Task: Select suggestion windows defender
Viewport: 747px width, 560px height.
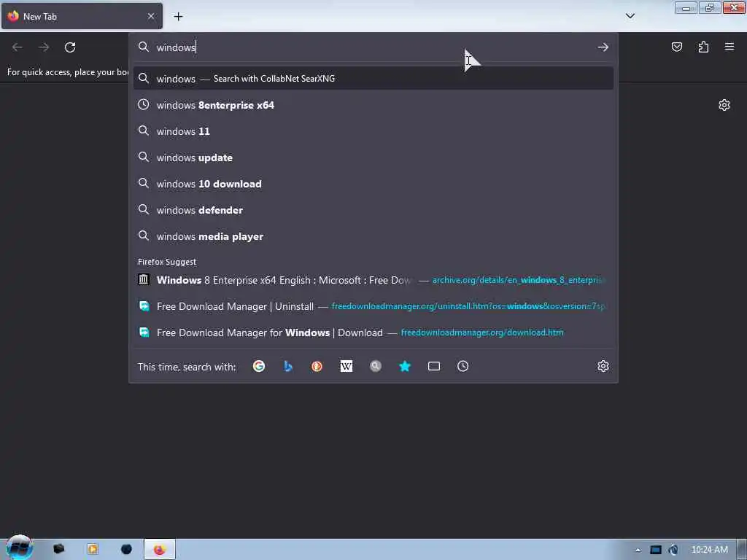Action: pos(373,210)
